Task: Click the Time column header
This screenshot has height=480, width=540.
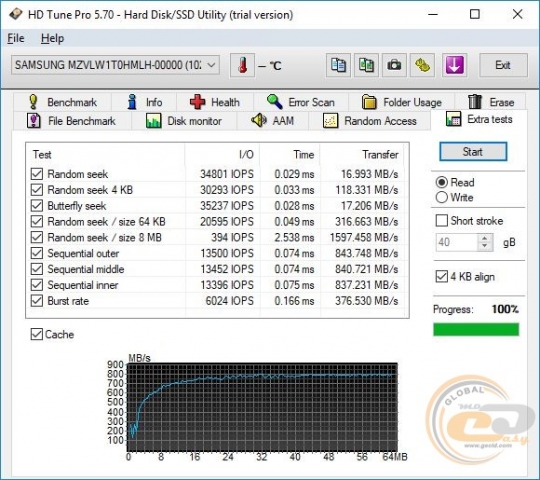Action: point(290,154)
